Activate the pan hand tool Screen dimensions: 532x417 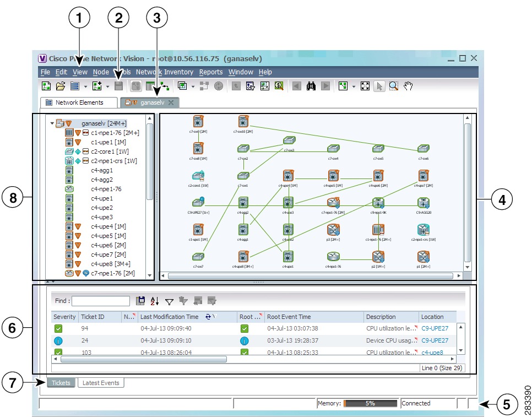click(x=408, y=86)
